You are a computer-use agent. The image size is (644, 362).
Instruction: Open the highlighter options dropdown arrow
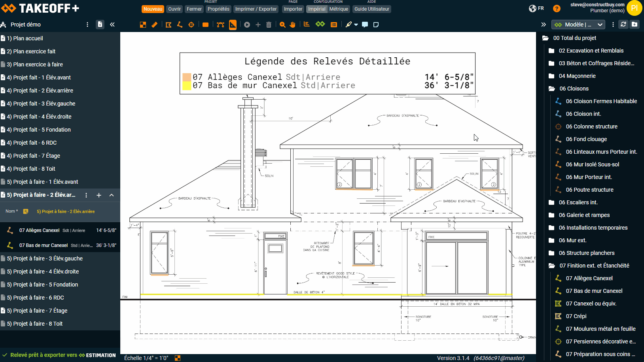(356, 25)
